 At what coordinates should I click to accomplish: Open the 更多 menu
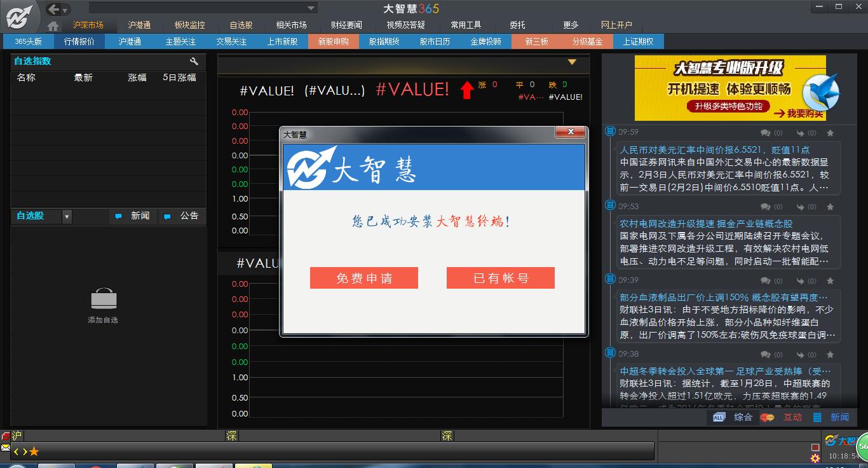tap(571, 25)
